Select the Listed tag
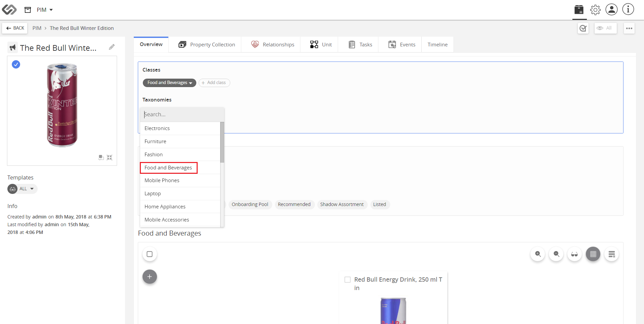Screen dimensions: 644x324 click(x=379, y=204)
